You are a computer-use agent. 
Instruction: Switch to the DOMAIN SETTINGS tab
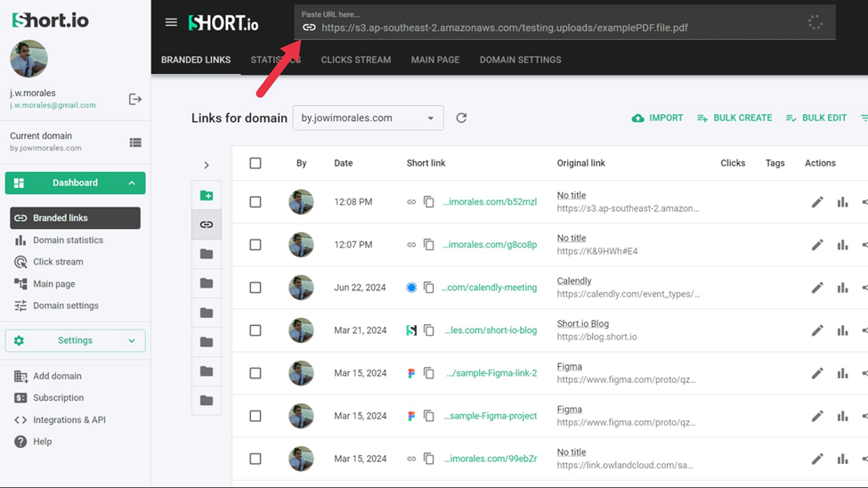[x=521, y=60]
